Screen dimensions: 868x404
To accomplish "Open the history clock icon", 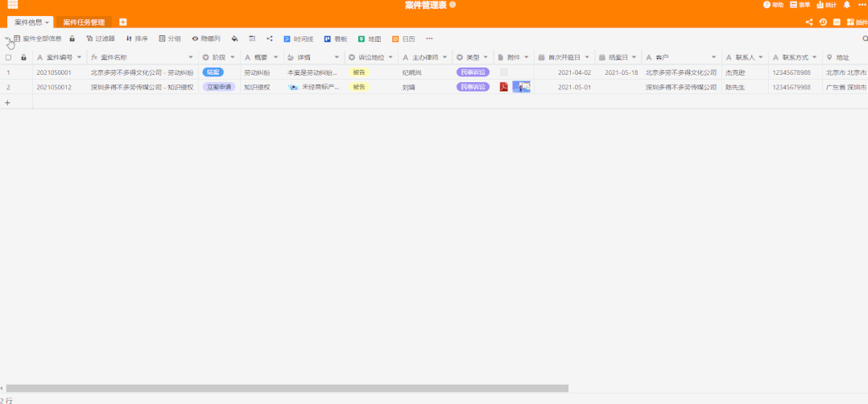I will tap(823, 23).
